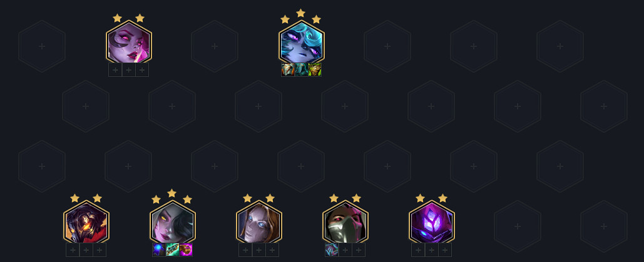Click the single item under silver-masked champion

(332, 249)
